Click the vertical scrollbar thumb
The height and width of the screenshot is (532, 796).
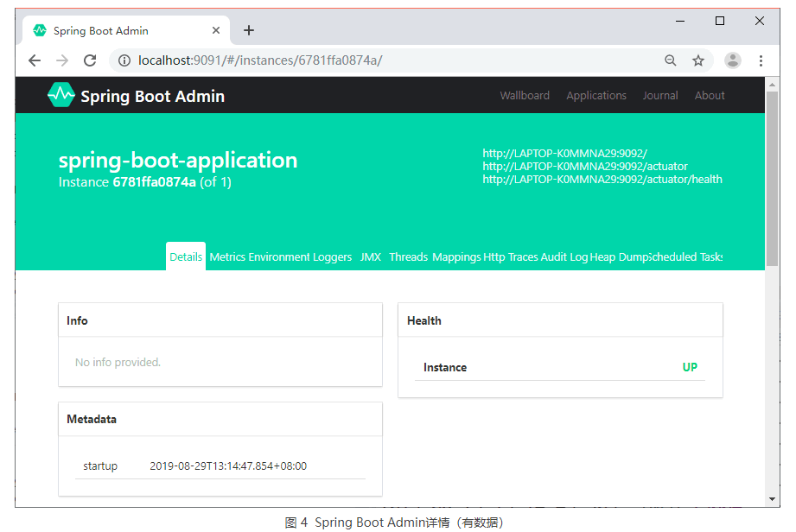[x=772, y=179]
